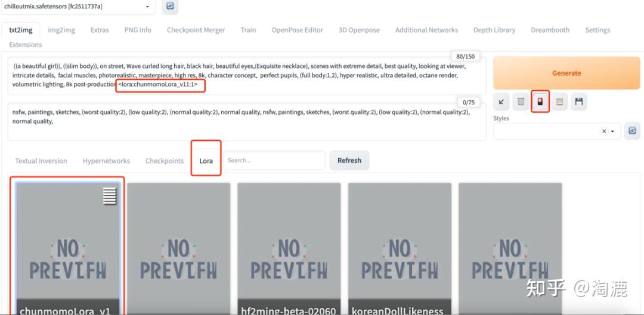Toggle the extra networks red card icon
Viewport: 644px width, 315px height.
click(x=540, y=101)
